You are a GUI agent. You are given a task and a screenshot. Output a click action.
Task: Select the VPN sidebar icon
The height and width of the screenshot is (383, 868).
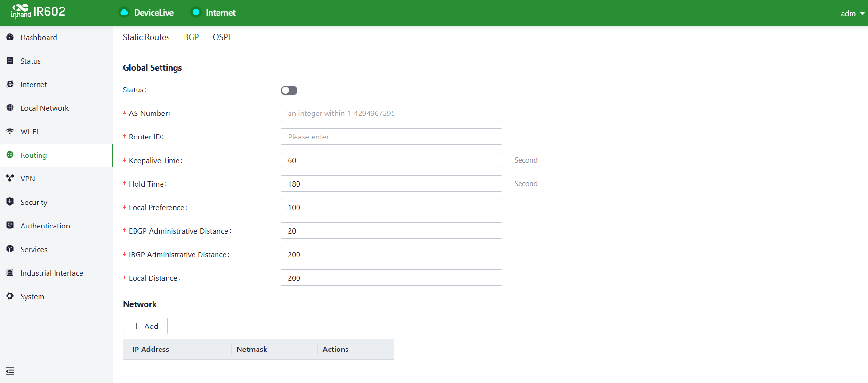point(10,178)
